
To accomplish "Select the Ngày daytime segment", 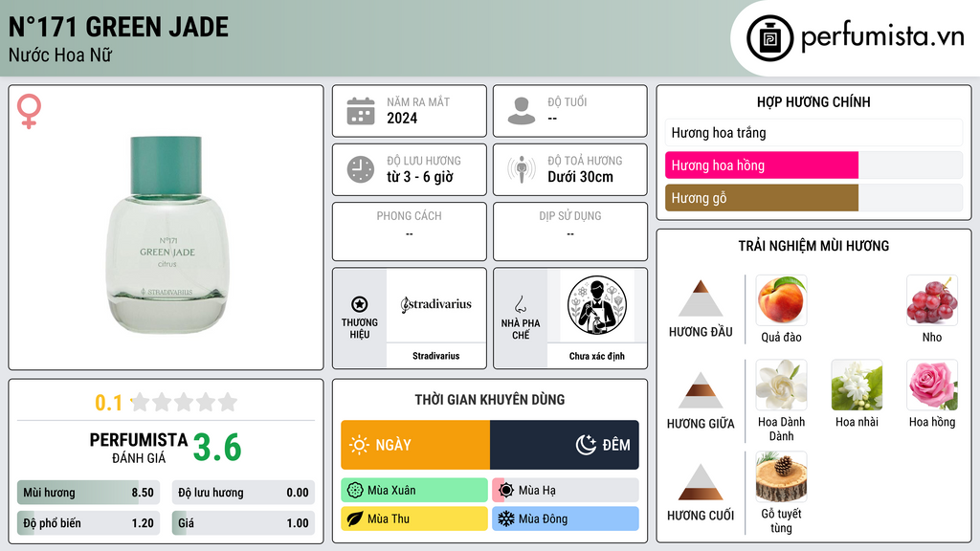I will [415, 445].
